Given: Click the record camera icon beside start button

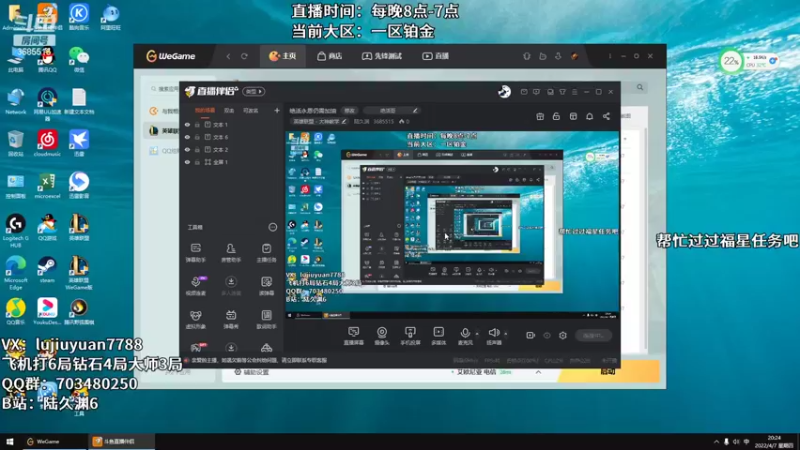Looking at the screenshot, I should [531, 335].
